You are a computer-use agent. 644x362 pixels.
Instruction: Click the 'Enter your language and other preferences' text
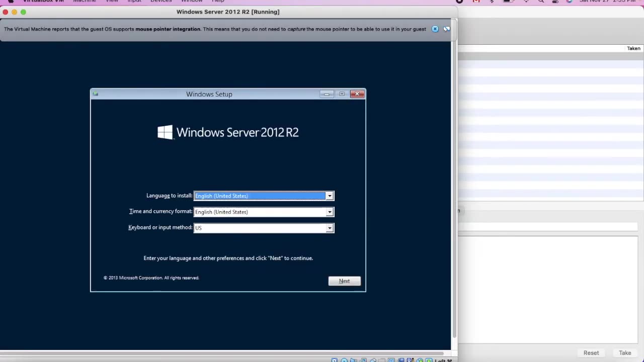coord(228,258)
